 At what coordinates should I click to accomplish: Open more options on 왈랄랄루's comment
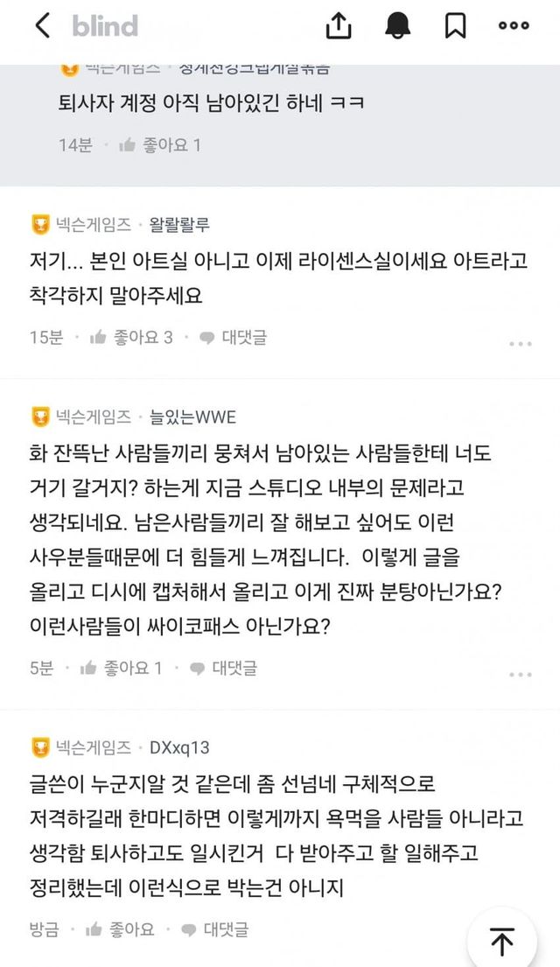pos(521,344)
